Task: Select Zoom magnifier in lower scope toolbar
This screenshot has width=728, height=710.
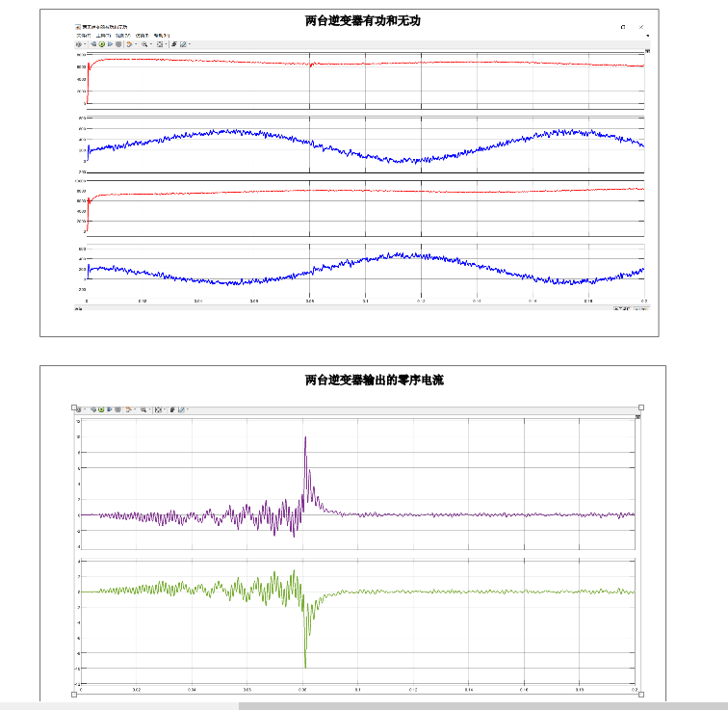Action: coord(143,409)
